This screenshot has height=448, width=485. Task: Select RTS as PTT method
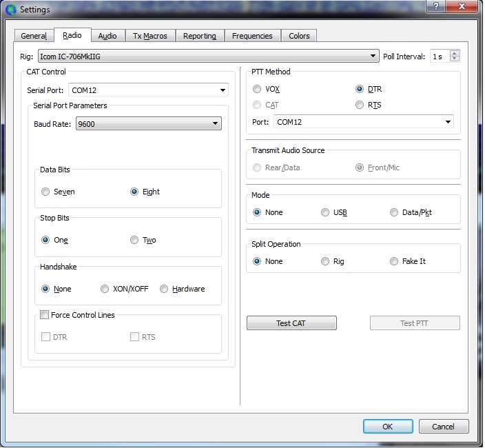[360, 105]
